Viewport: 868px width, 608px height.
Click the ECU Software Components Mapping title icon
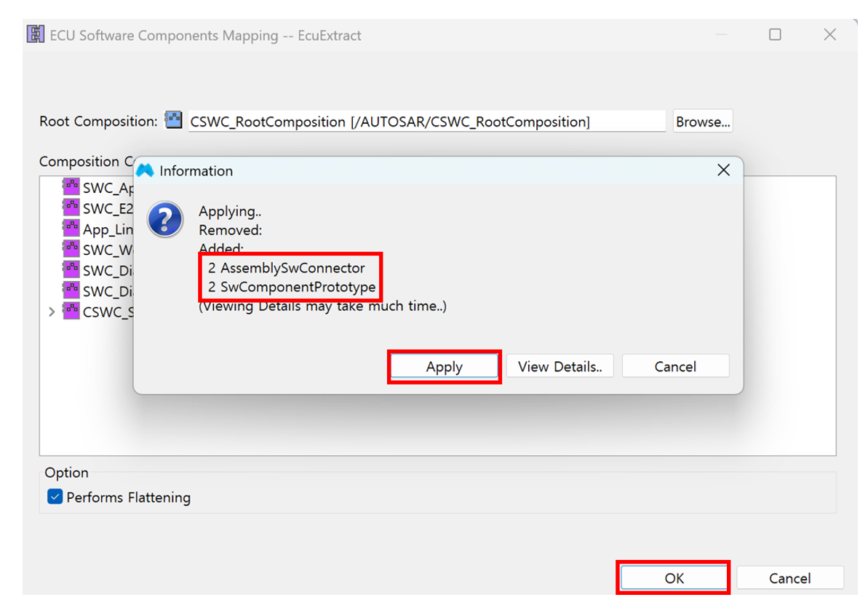pyautogui.click(x=36, y=35)
